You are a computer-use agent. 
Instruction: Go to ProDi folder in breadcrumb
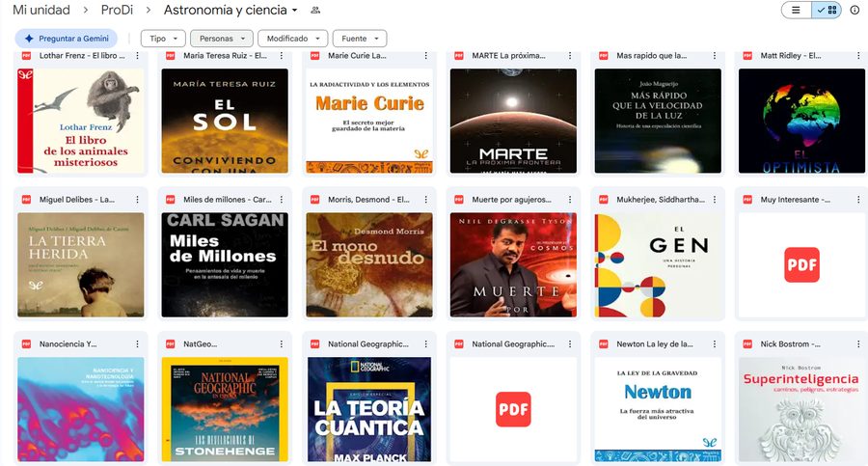(x=117, y=10)
